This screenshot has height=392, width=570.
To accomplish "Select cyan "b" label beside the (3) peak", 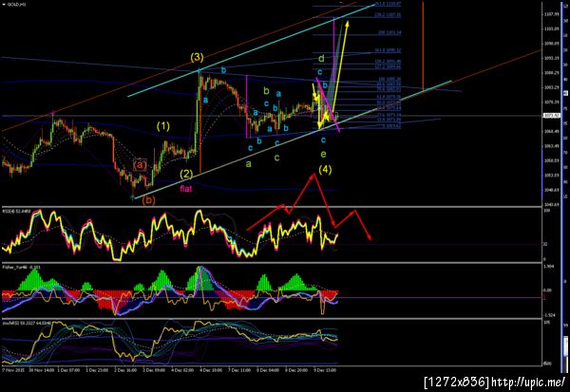I will click(x=223, y=70).
